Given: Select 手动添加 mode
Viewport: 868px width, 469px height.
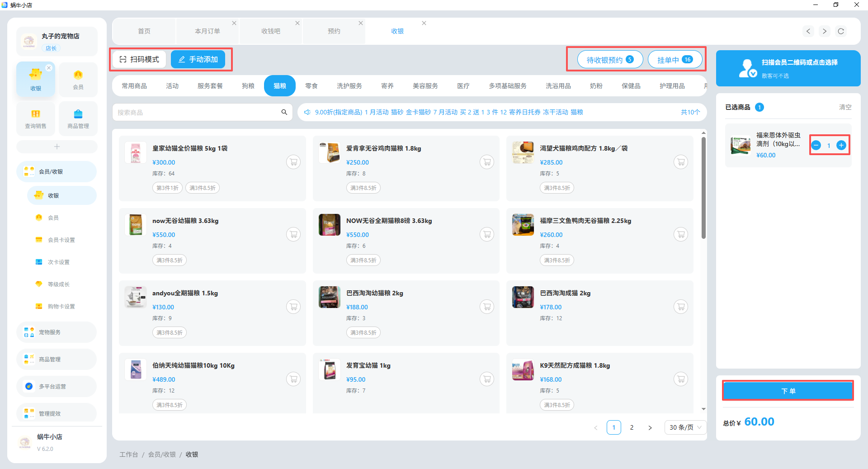Looking at the screenshot, I should coord(198,59).
